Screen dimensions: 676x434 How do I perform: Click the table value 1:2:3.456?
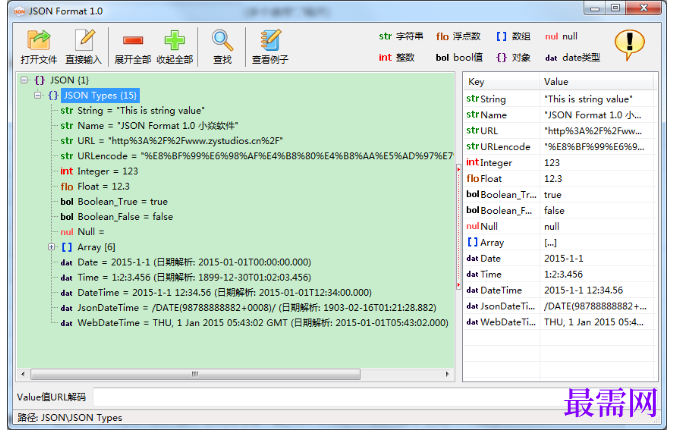[563, 275]
